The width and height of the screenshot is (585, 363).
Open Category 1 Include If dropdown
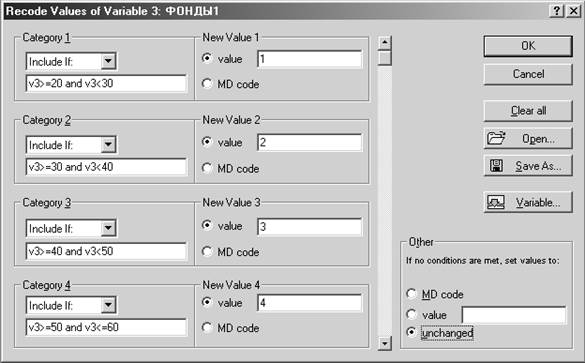tap(108, 61)
